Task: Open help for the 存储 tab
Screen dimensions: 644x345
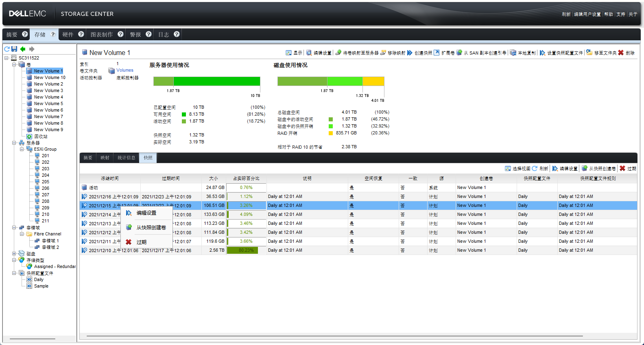Action: click(x=53, y=34)
